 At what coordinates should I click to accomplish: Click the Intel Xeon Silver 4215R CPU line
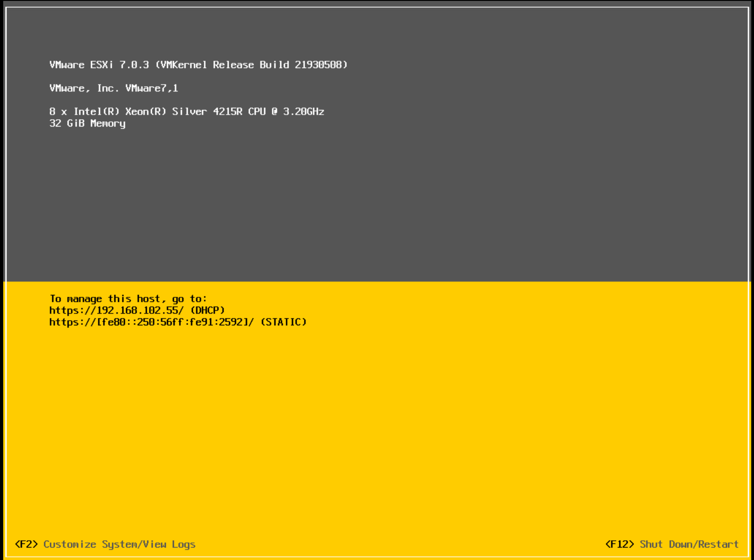[187, 111]
